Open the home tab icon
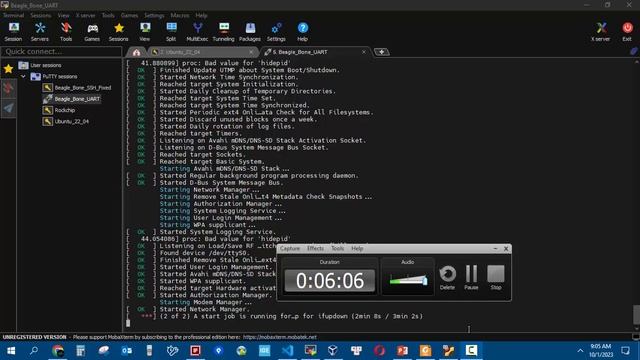 [136, 52]
